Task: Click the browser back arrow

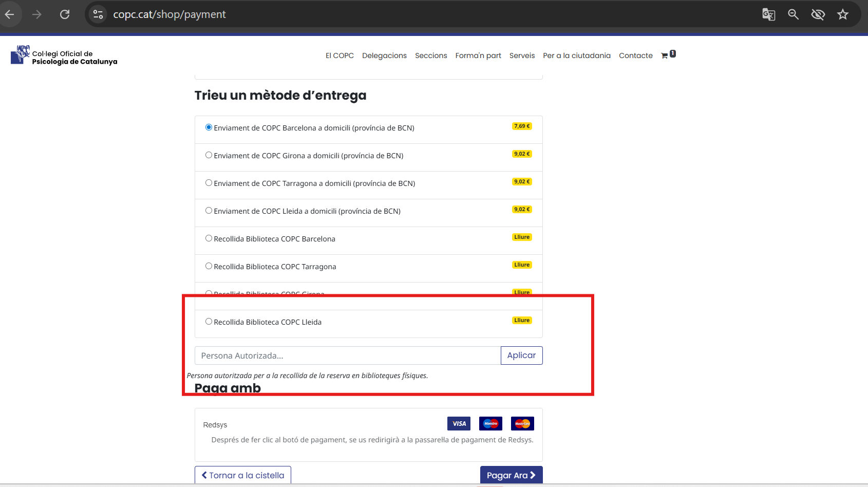Action: [10, 14]
